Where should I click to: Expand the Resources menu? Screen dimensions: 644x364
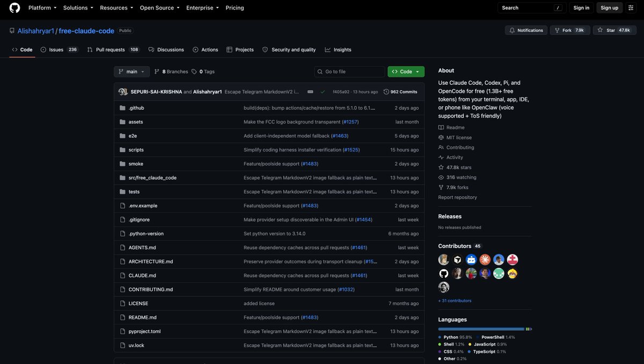116,8
